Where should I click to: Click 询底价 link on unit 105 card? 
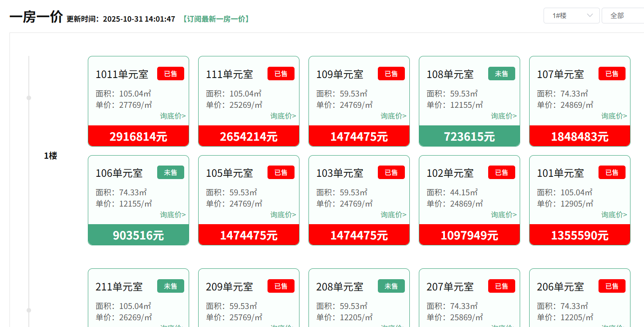(x=283, y=215)
